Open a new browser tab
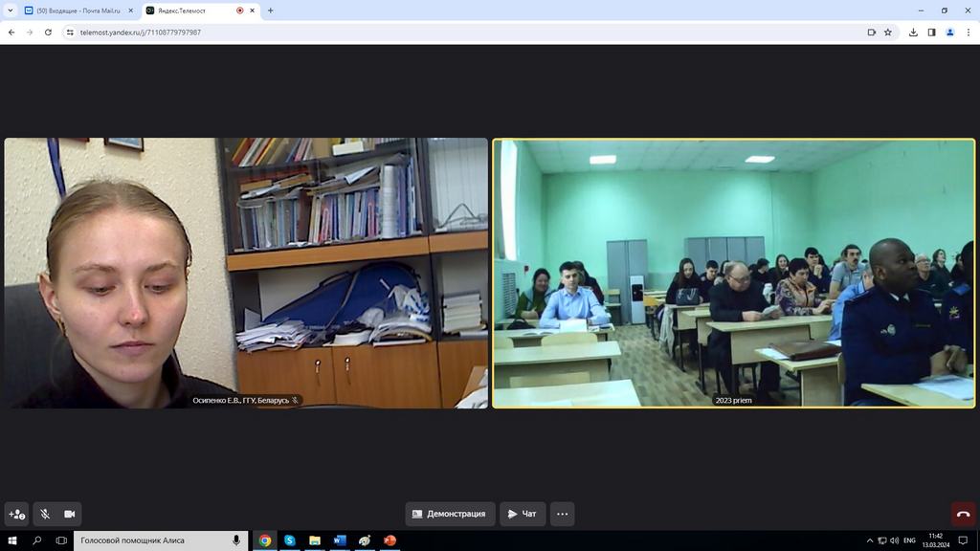Viewport: 980px width, 551px height. [x=271, y=11]
